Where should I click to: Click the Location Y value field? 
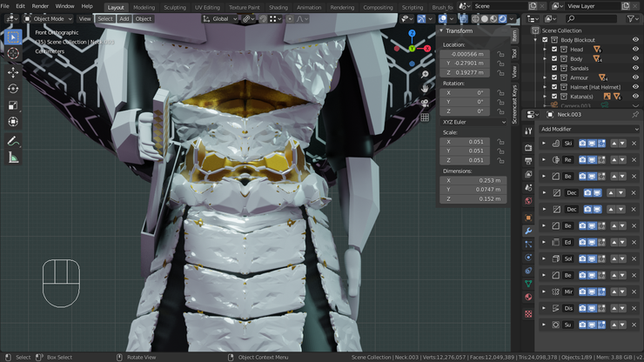pos(466,64)
